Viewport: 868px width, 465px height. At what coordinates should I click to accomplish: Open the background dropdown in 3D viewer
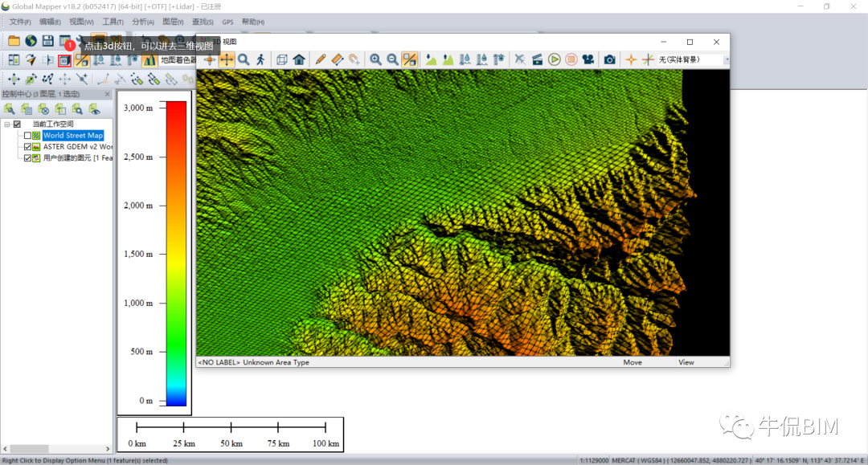click(726, 59)
